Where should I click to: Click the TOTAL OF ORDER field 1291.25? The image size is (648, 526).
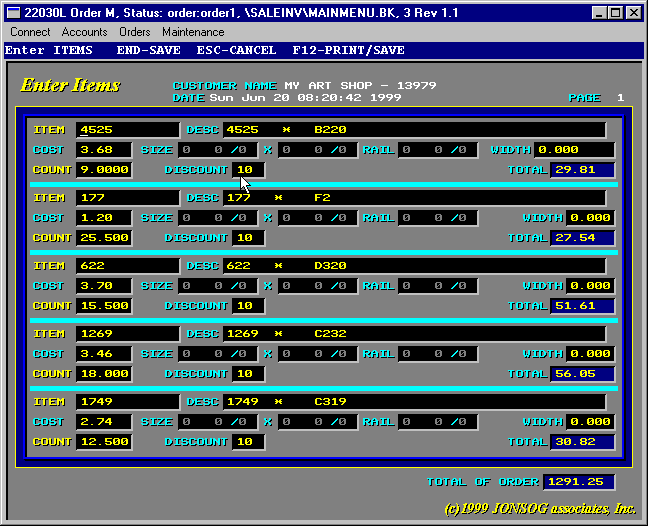[579, 482]
